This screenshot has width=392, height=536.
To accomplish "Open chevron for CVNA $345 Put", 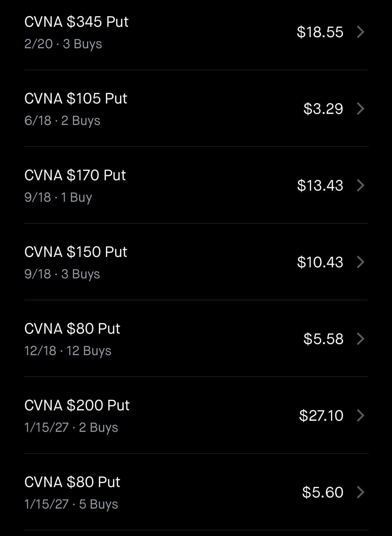I will (x=361, y=32).
